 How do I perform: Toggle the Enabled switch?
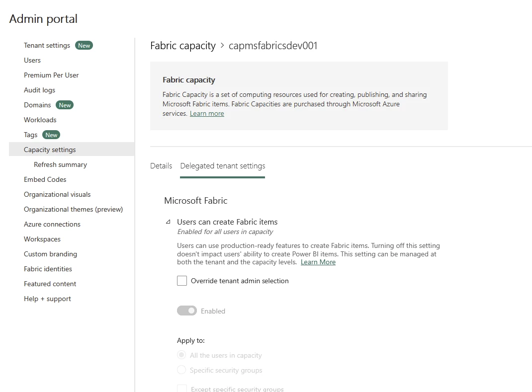(x=187, y=311)
